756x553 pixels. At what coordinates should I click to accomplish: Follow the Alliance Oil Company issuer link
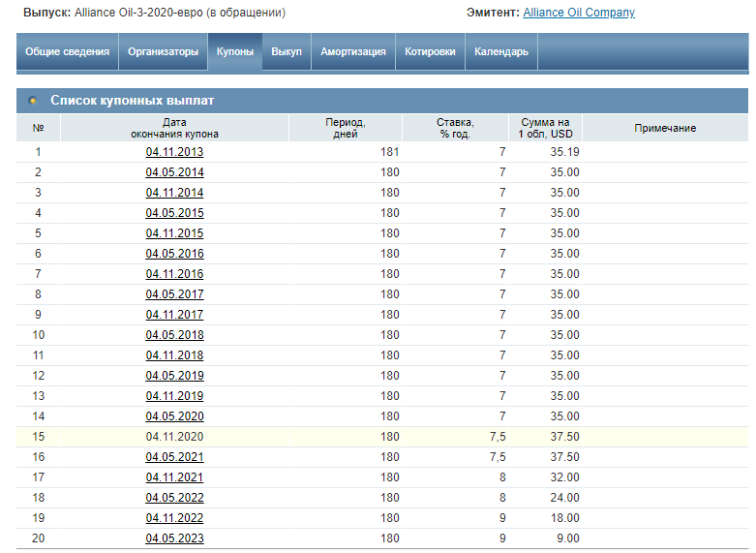click(x=579, y=13)
